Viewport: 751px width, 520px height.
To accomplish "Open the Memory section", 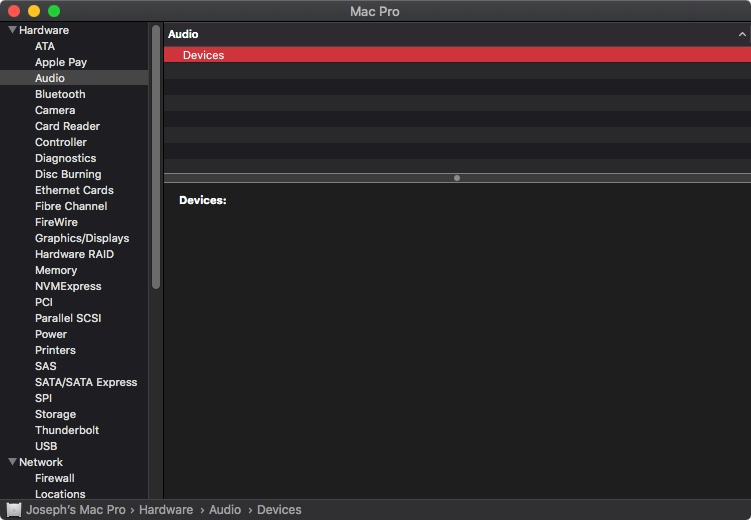I will (x=56, y=270).
